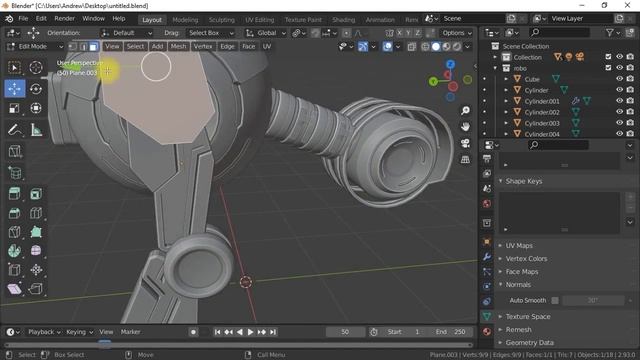
Task: Open Material properties tab icon
Action: [487, 331]
